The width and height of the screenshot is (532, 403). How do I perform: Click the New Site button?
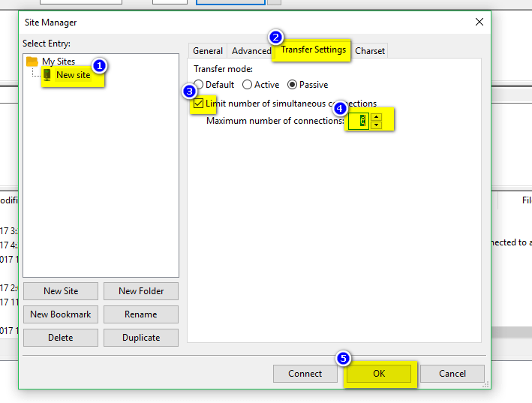pos(61,291)
